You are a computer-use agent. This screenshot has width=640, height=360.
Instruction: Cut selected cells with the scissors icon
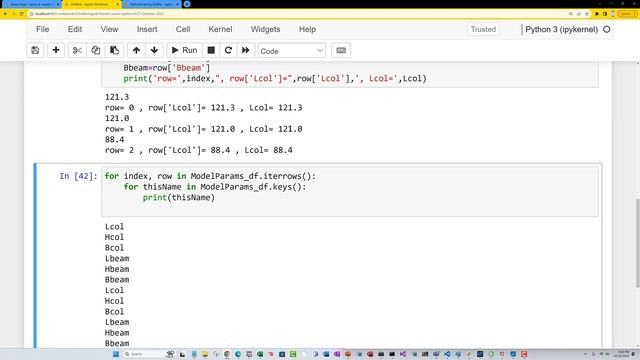[77, 50]
